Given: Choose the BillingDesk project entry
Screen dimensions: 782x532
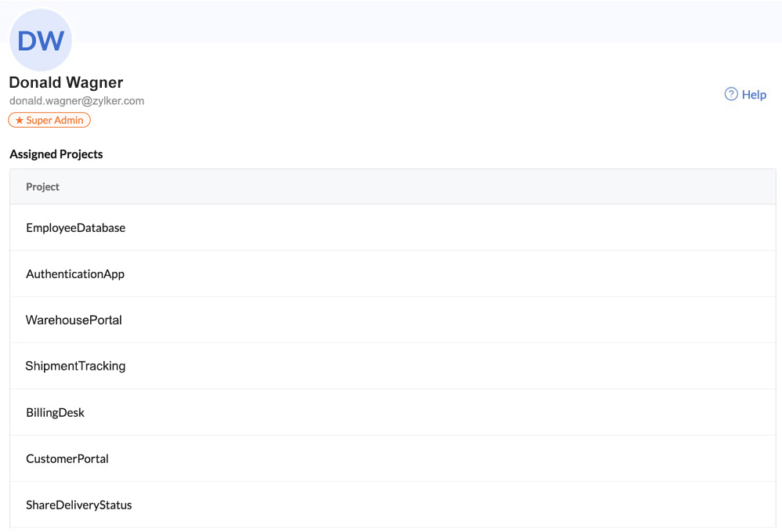Looking at the screenshot, I should (56, 412).
